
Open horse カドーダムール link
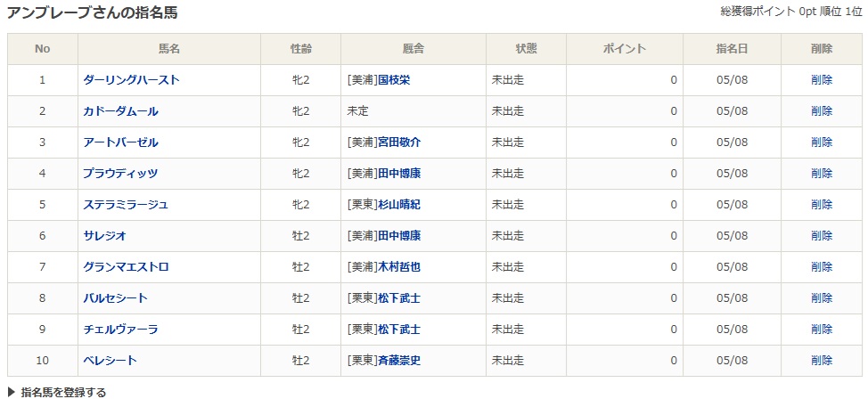[120, 111]
